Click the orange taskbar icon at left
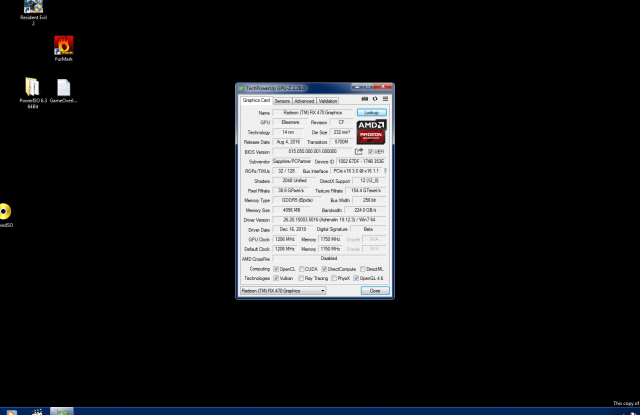 click(x=12, y=412)
